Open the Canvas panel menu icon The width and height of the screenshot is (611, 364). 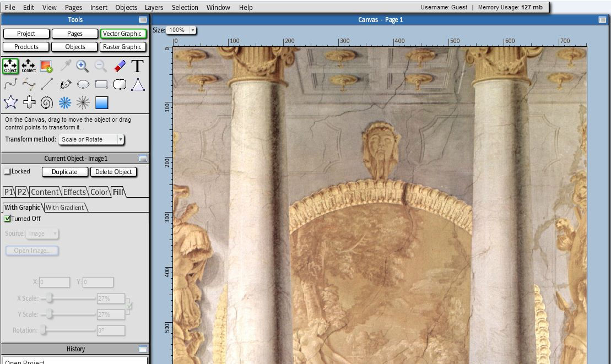(602, 19)
